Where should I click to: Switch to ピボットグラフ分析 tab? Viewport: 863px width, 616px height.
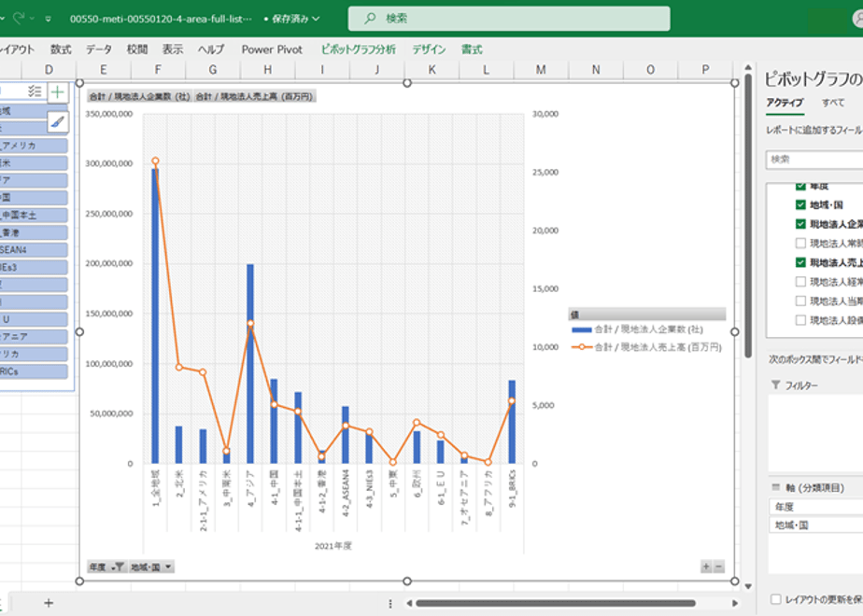(359, 49)
